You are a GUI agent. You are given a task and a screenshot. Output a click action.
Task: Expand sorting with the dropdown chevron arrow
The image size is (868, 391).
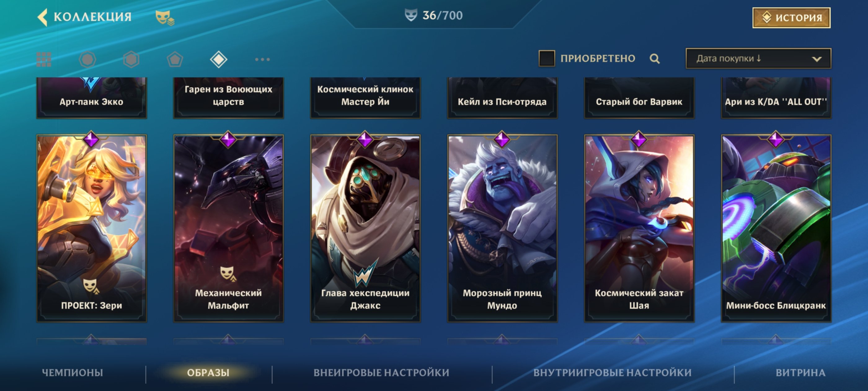coord(817,59)
